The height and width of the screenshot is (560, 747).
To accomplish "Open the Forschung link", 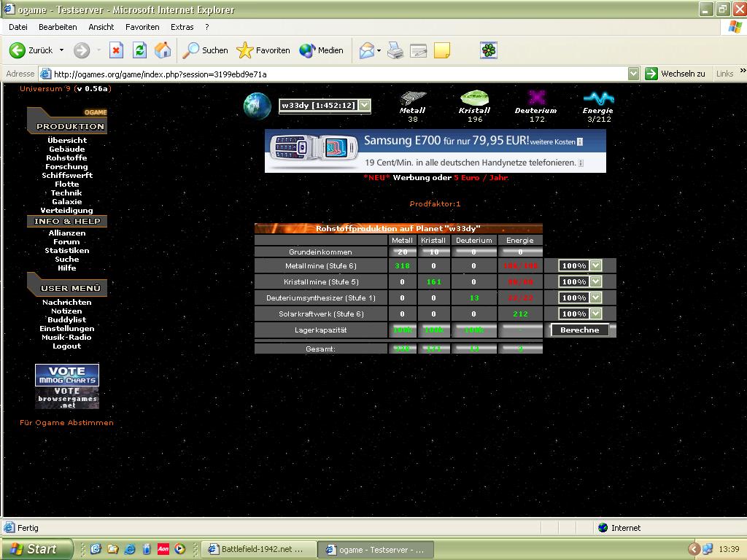I will (x=66, y=167).
